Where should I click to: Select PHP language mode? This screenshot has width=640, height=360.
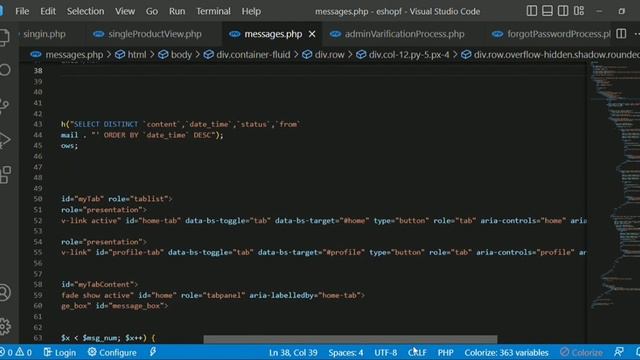[x=445, y=352]
